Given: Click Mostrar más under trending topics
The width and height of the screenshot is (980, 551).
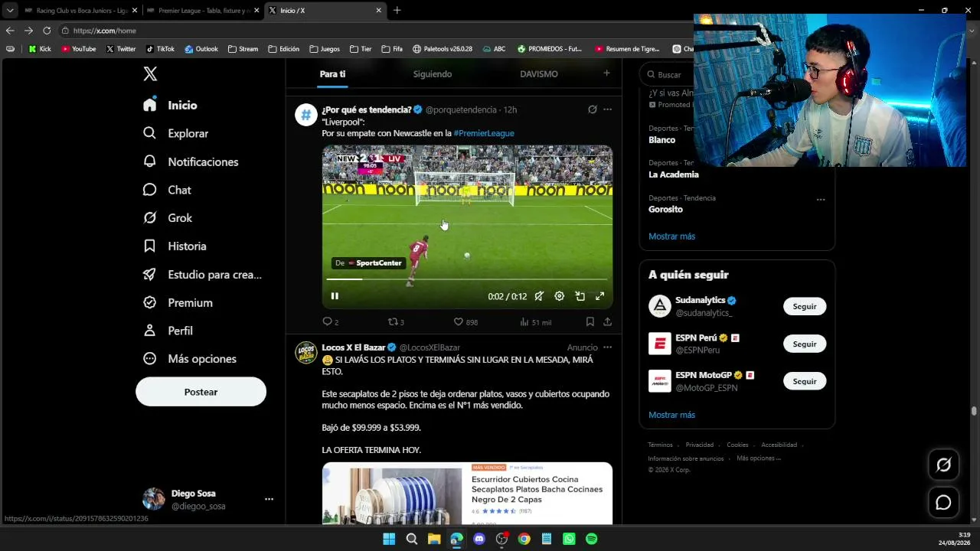Looking at the screenshot, I should (671, 236).
